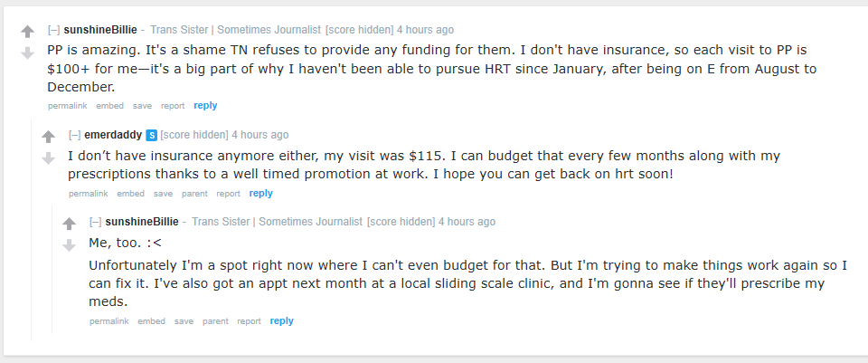Screen dimensions: 868x363
Task: Collapse the "Me, too" reply by sunshineBillie
Action: 95,222
